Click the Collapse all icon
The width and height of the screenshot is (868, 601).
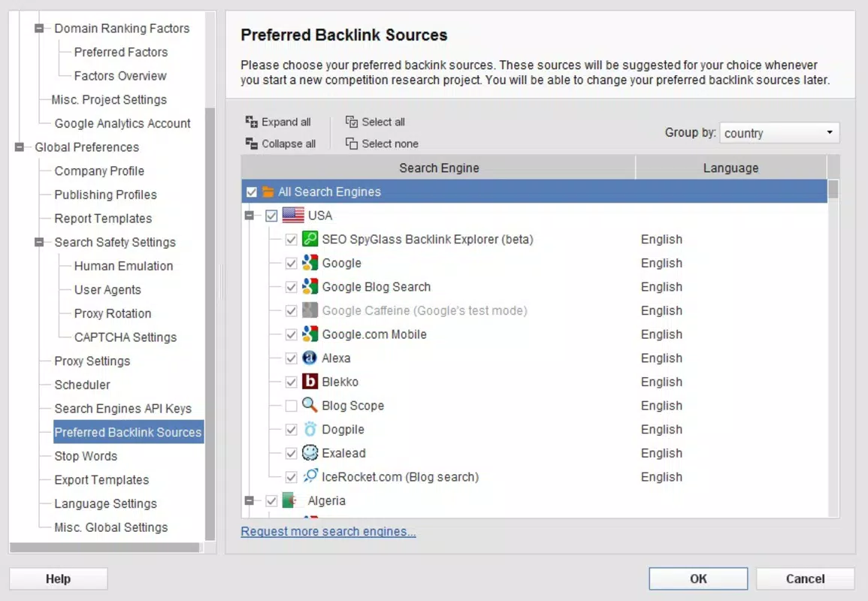coord(251,144)
